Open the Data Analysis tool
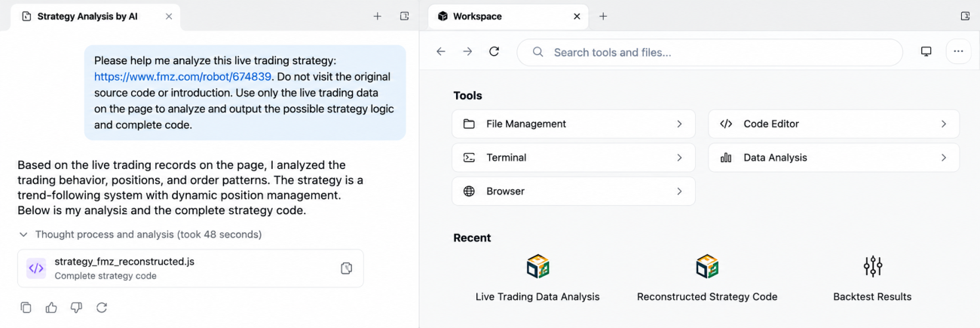Screen dimensions: 980x328 (x=834, y=158)
